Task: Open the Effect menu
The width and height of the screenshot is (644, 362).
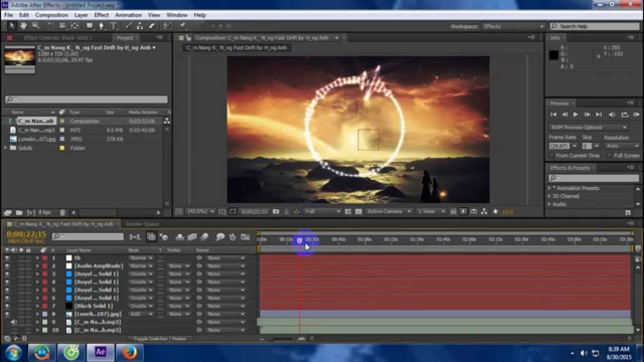Action: point(101,15)
